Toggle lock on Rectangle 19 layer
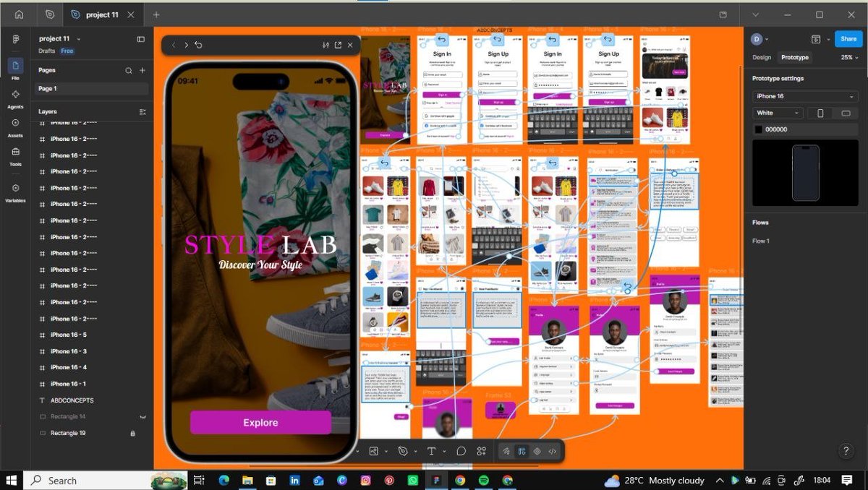 [x=132, y=433]
